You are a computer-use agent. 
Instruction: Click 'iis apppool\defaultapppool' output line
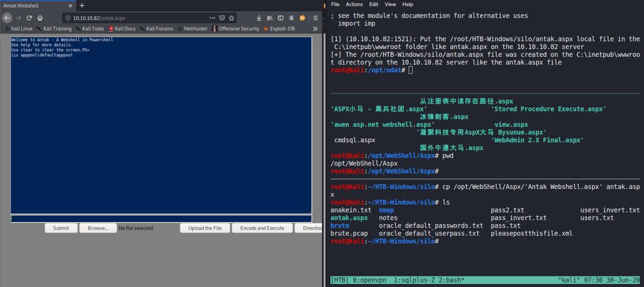(42, 55)
